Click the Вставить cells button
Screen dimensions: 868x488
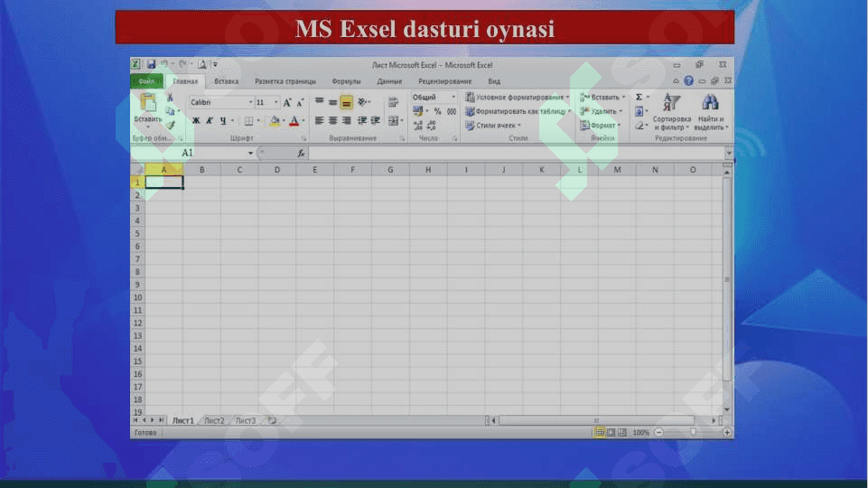(x=602, y=97)
